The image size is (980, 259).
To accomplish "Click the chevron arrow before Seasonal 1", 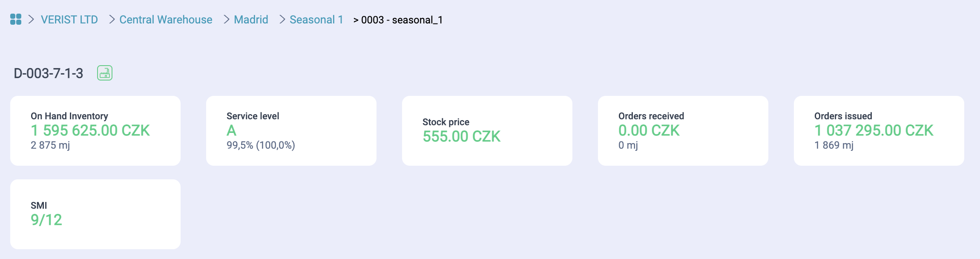I will pyautogui.click(x=282, y=19).
